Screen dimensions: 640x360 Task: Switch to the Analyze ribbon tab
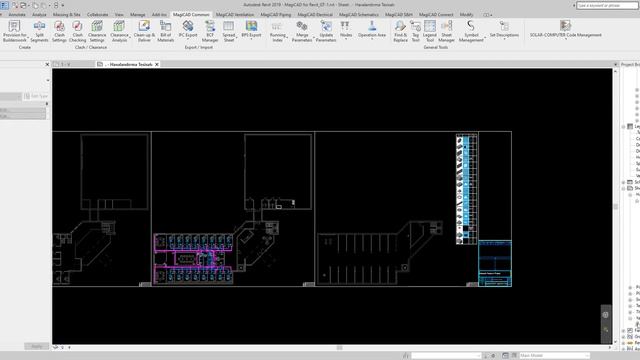tap(39, 15)
